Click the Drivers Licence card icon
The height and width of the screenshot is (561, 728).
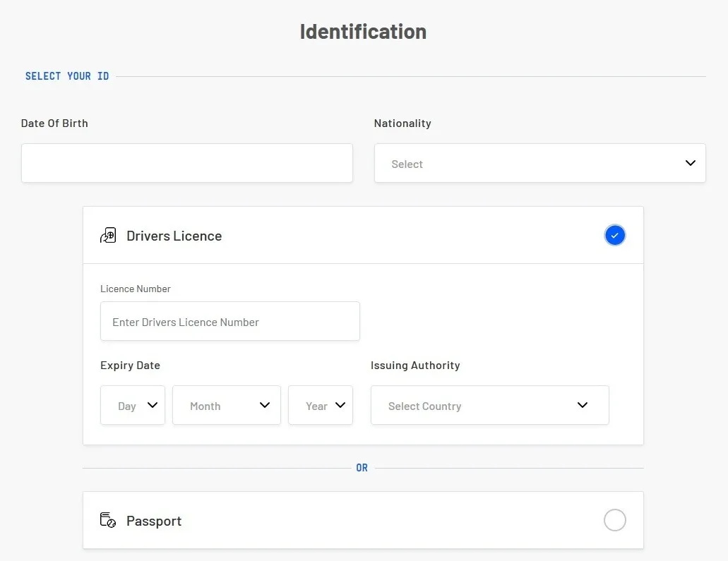pyautogui.click(x=108, y=236)
